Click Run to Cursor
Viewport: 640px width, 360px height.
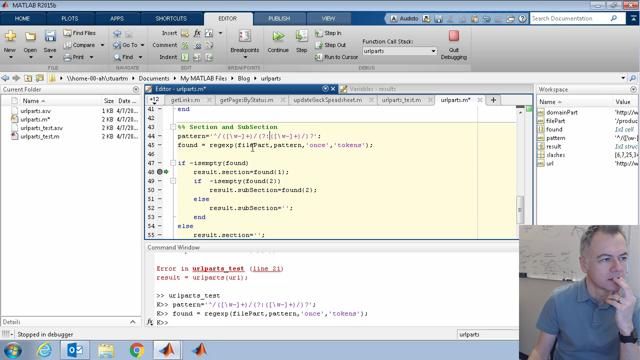tap(336, 57)
